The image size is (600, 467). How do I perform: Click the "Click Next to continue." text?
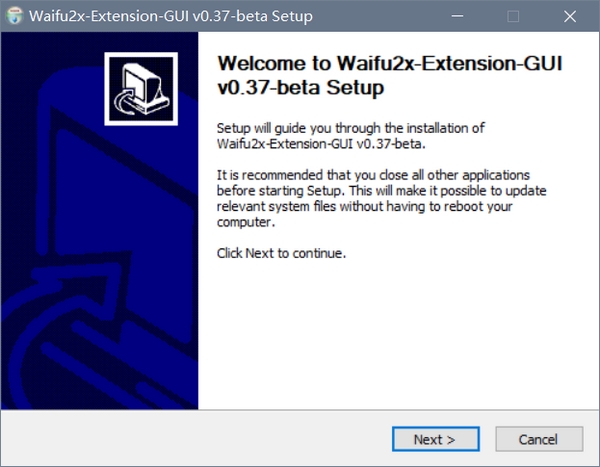click(x=282, y=253)
